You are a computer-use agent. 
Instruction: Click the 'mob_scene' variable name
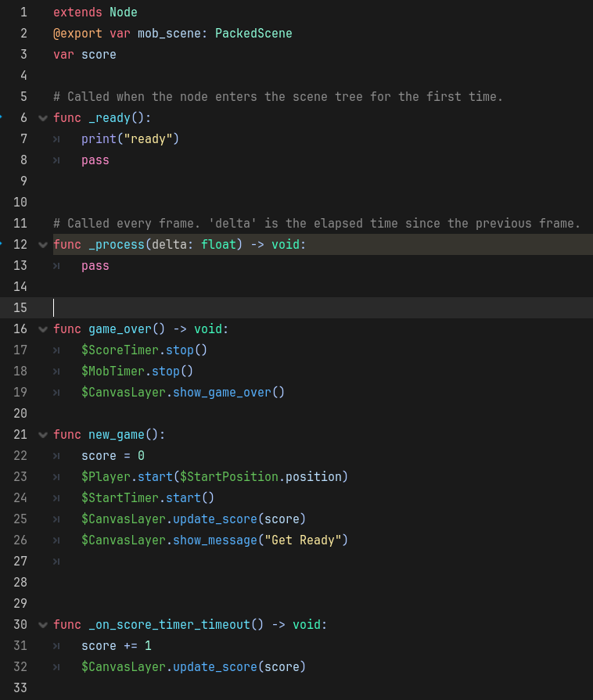[169, 34]
